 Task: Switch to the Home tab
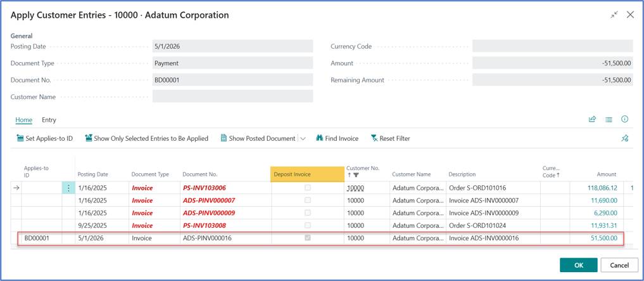24,120
